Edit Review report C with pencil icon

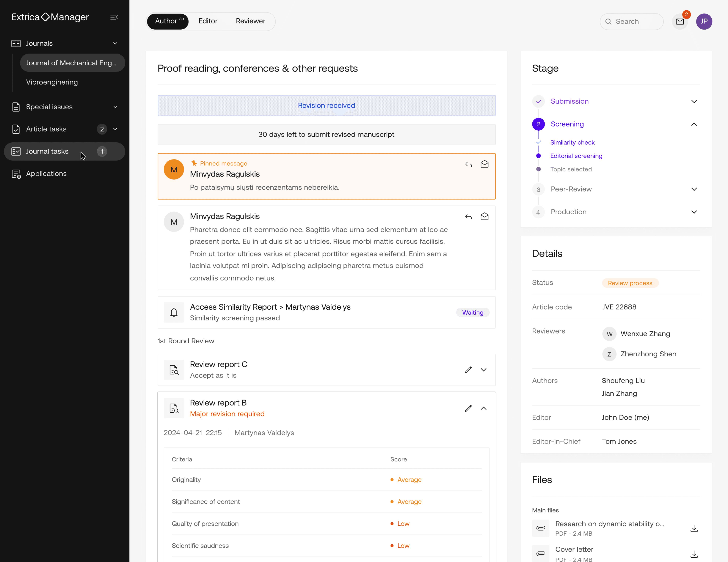[x=468, y=370]
